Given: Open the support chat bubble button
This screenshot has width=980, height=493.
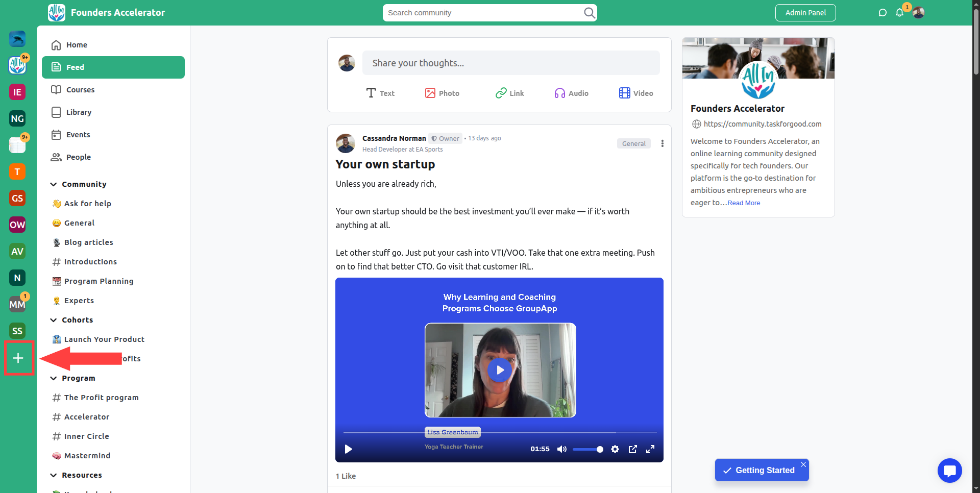Looking at the screenshot, I should pyautogui.click(x=950, y=471).
